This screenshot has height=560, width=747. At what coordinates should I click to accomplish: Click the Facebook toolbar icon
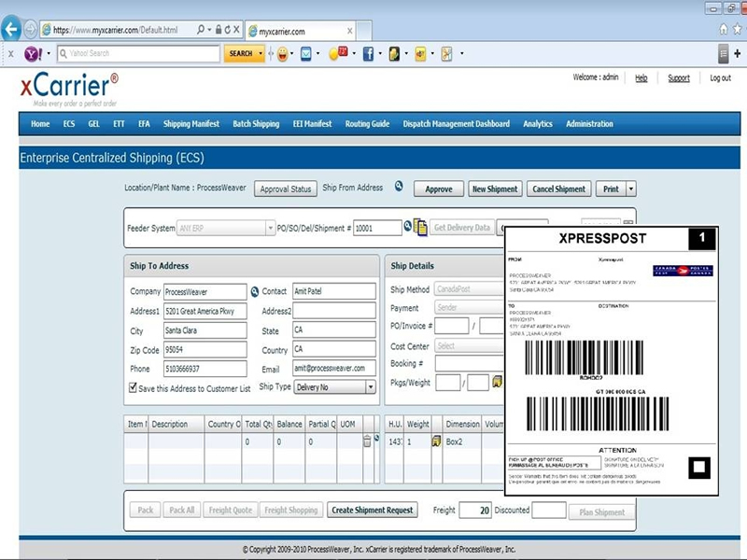[368, 54]
